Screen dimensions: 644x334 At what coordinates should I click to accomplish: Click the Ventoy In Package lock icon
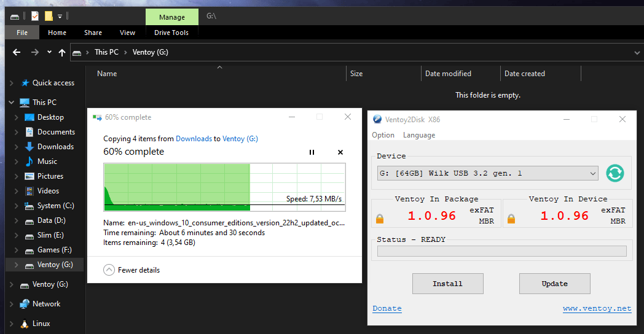click(x=380, y=218)
